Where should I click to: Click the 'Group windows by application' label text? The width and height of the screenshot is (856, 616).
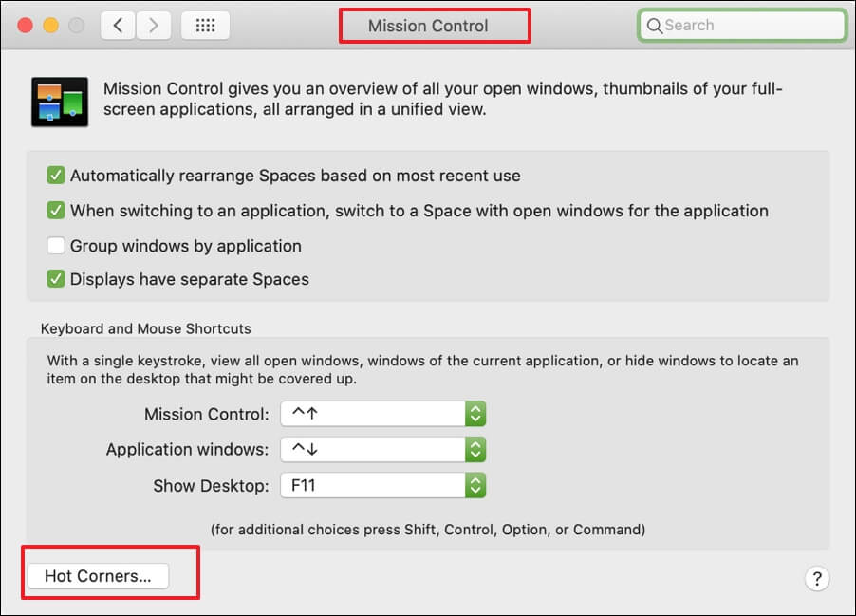point(186,246)
